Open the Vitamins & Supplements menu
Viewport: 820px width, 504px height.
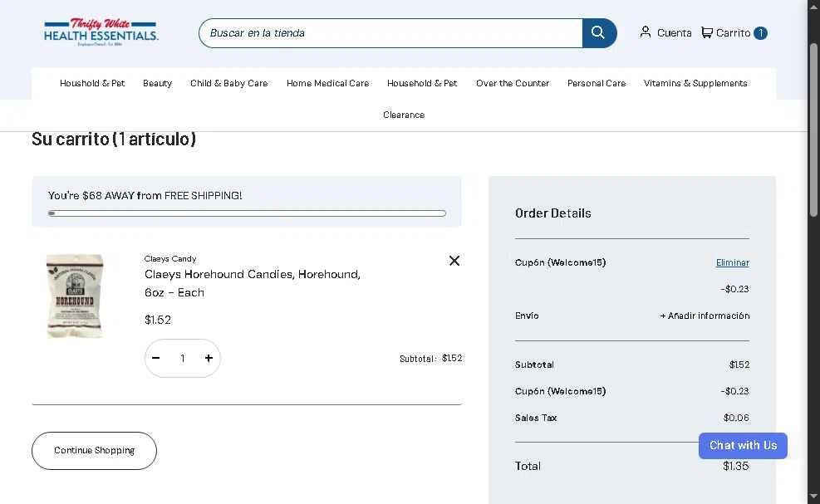point(695,83)
